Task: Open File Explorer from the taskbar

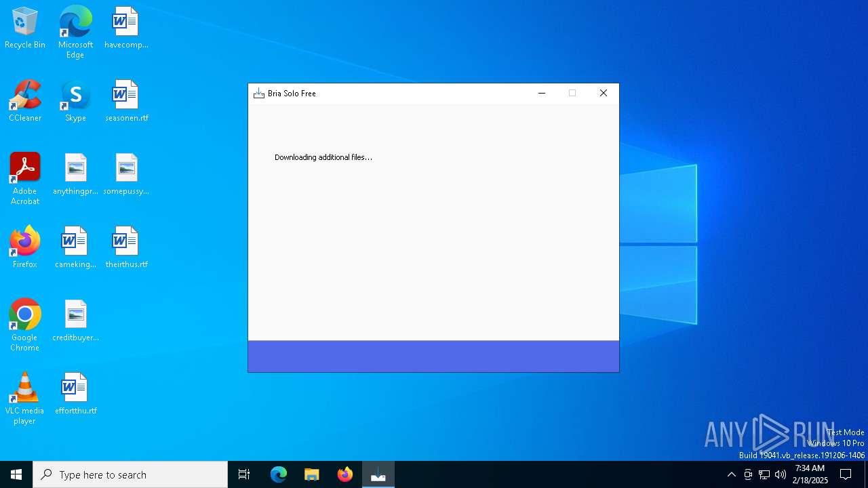Action: pyautogui.click(x=312, y=474)
